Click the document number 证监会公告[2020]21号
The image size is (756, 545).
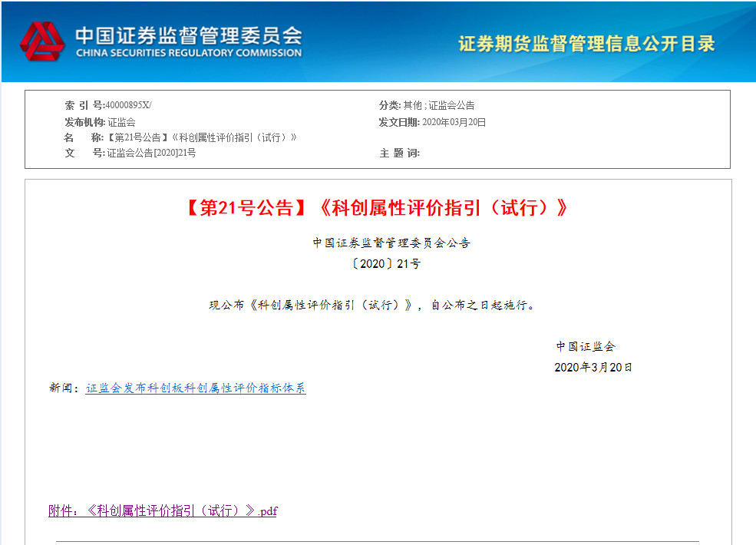pos(151,153)
